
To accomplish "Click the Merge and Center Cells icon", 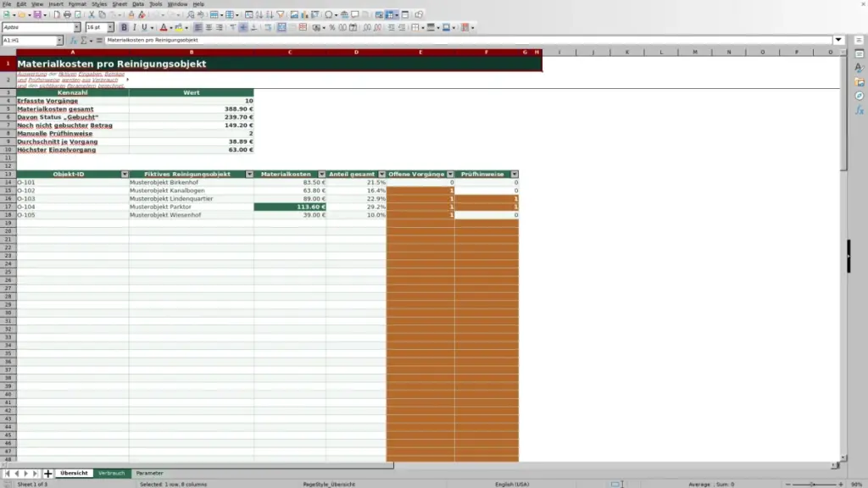I will pyautogui.click(x=281, y=28).
